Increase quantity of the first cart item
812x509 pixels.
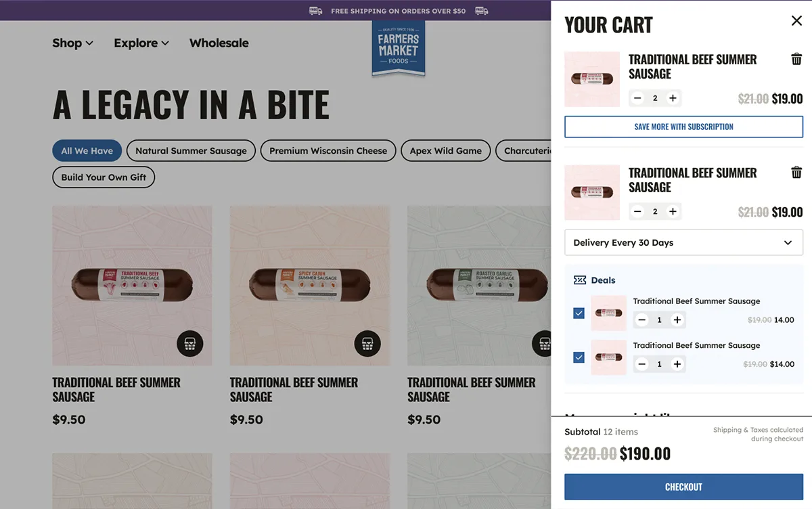click(673, 97)
